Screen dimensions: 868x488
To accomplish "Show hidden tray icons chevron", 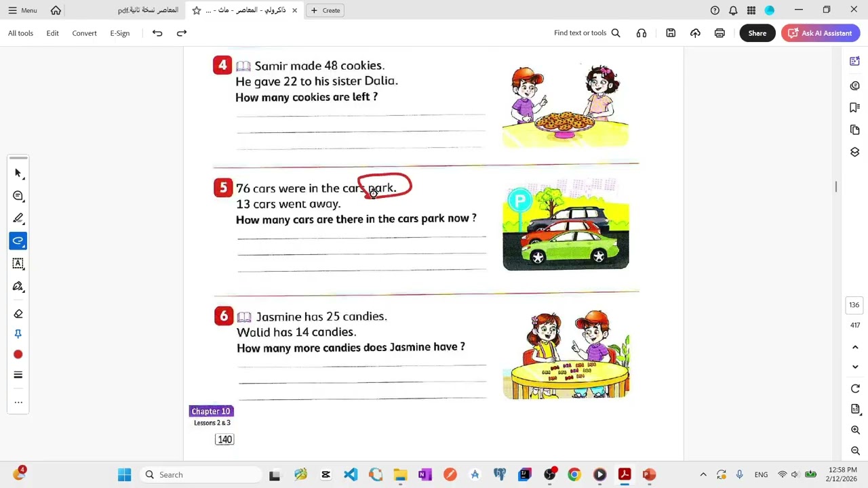I will click(703, 474).
